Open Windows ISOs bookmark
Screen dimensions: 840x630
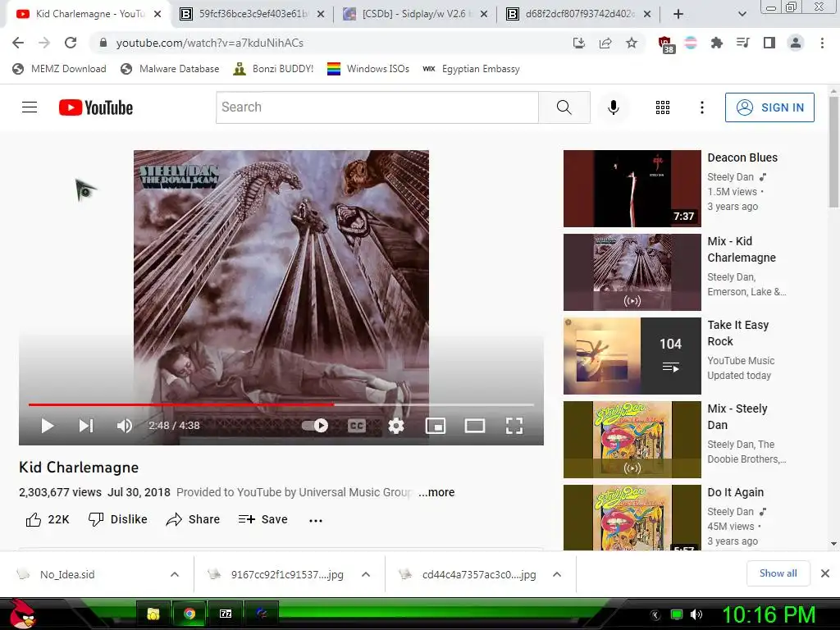[x=368, y=69]
